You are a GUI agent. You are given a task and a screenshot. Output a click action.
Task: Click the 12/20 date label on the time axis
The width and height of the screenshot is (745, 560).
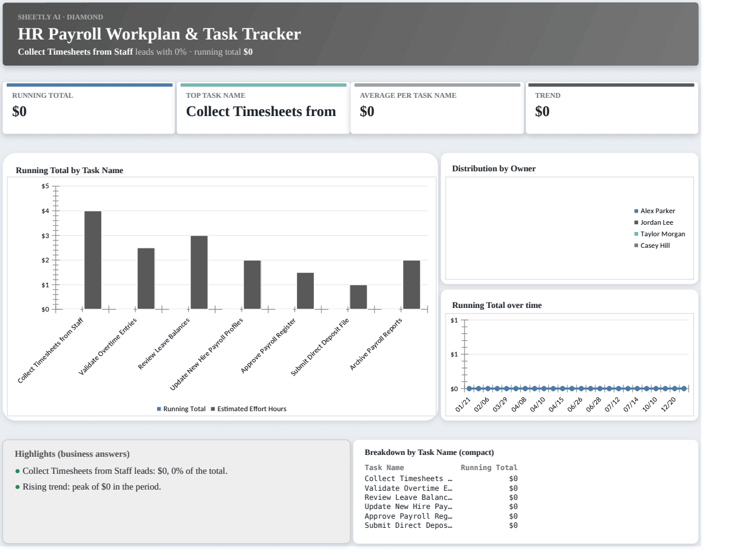(x=669, y=405)
